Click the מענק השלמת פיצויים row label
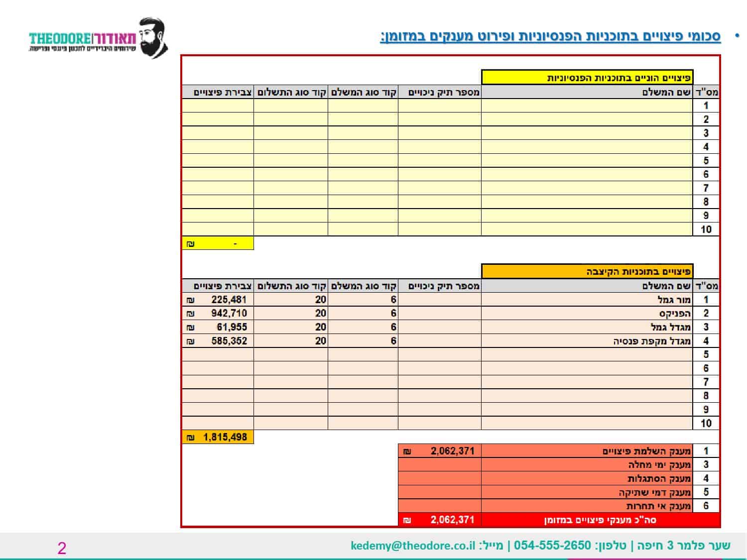747x560 pixels. [x=587, y=451]
